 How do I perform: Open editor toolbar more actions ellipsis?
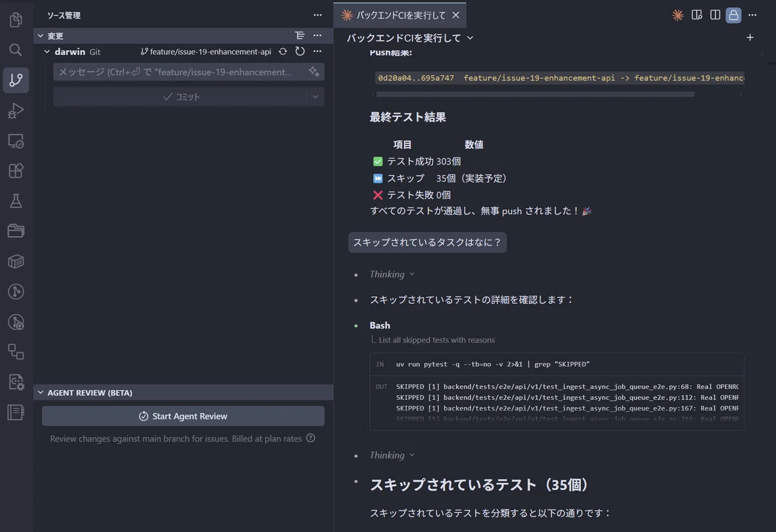tap(752, 15)
